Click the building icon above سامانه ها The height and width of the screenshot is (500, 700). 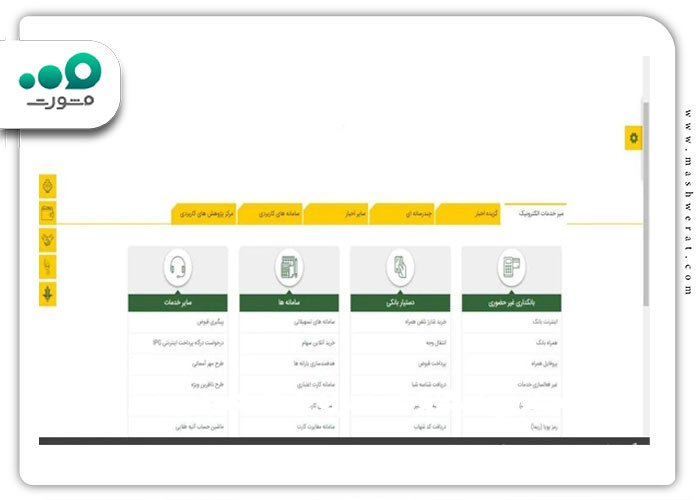tap(289, 267)
